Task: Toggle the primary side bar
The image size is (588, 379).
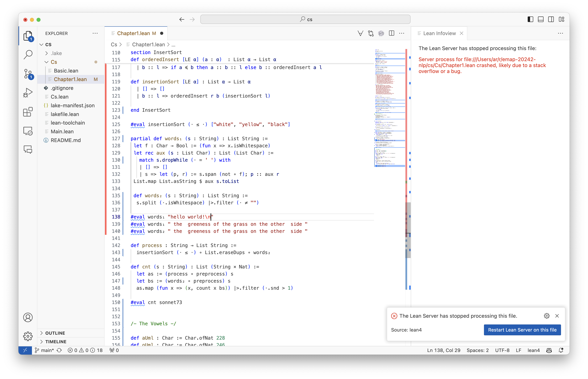Action: tap(531, 19)
